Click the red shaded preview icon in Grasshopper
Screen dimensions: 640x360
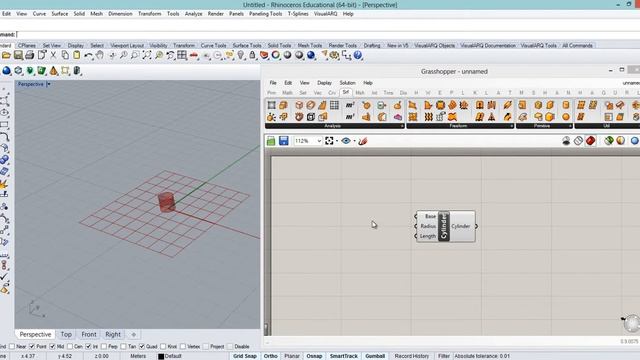[590, 141]
